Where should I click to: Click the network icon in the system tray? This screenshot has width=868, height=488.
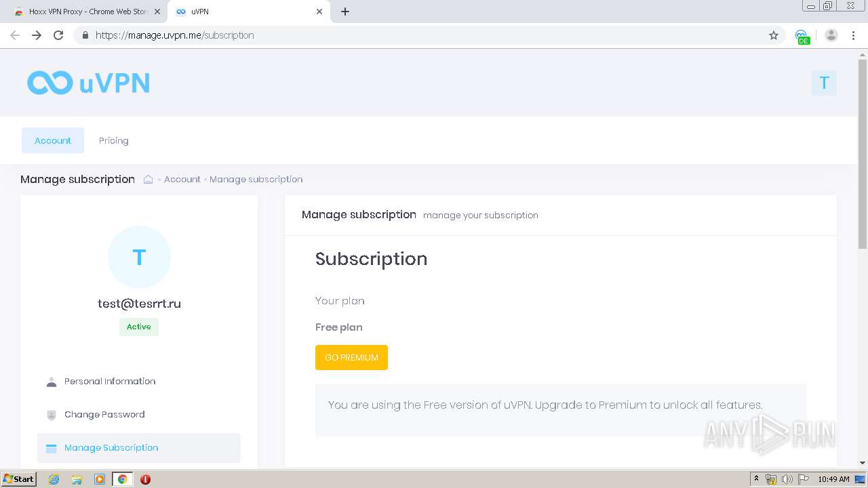point(771,479)
